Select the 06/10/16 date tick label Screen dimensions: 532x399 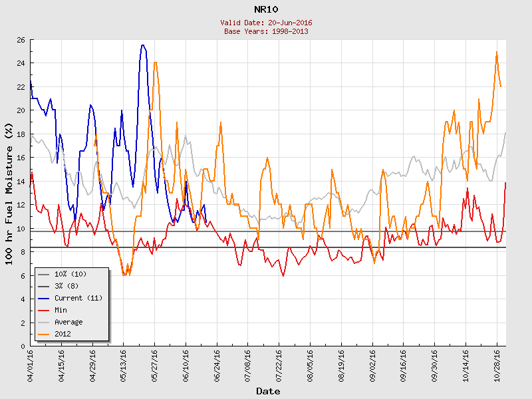pyautogui.click(x=186, y=363)
